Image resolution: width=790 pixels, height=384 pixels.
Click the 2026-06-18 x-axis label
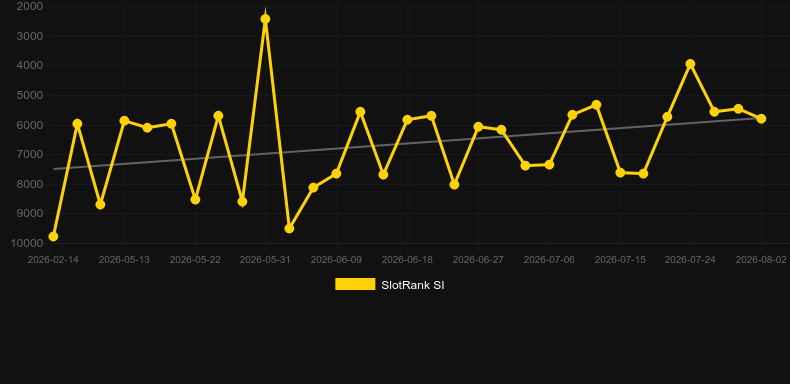coord(407,260)
